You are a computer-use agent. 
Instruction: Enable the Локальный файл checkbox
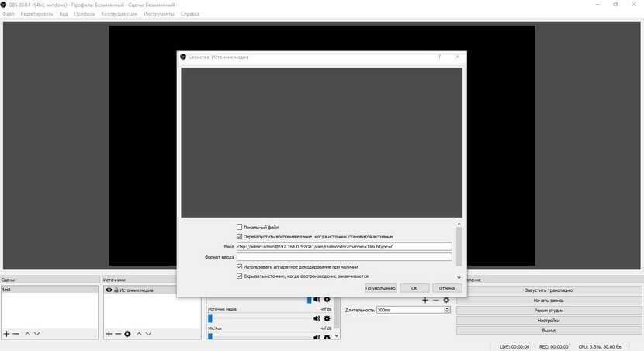coord(239,227)
